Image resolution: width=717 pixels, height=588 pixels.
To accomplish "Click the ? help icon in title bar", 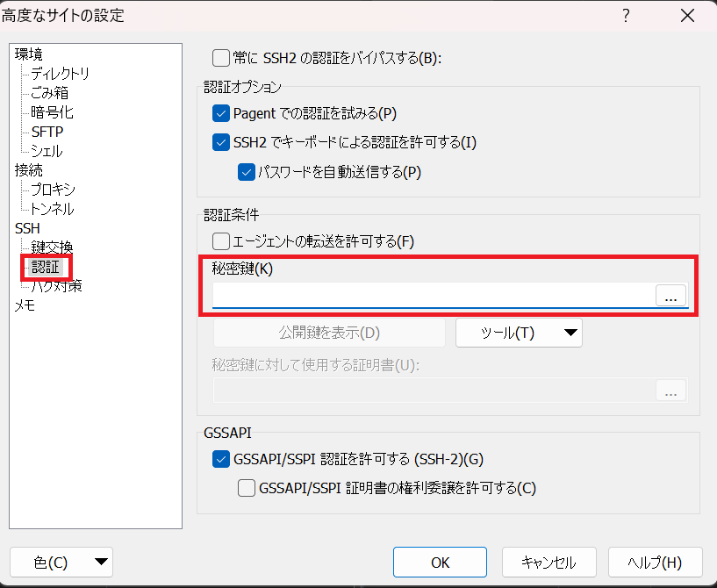I will coord(626,16).
